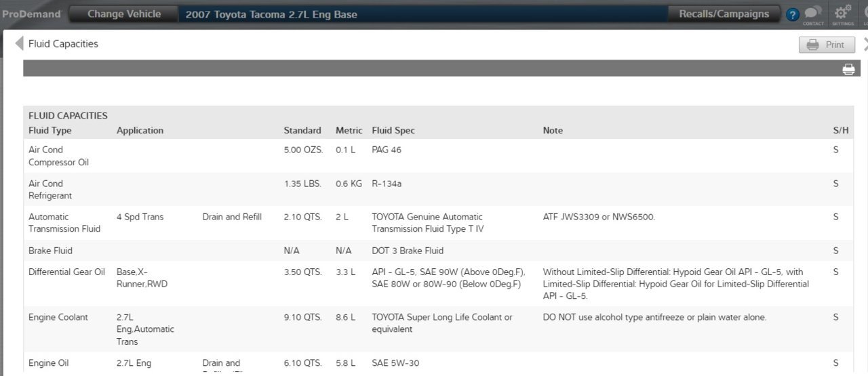Select the Automatic Transmission Fluid row
Viewport: 868px width, 376px height.
[x=439, y=223]
